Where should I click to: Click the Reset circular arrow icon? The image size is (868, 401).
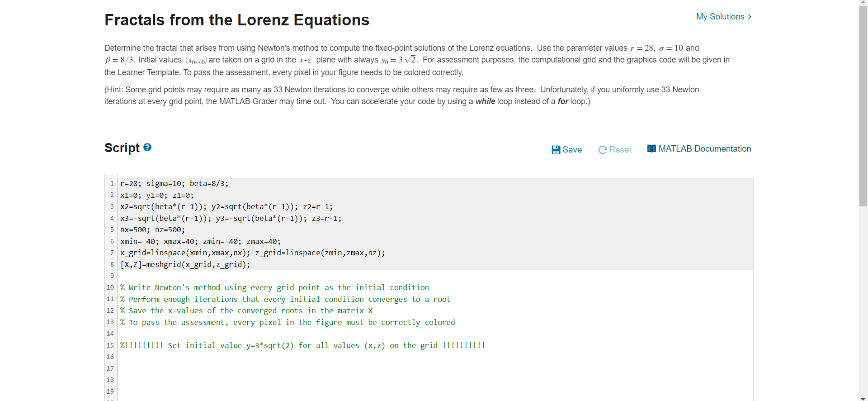[x=603, y=150]
